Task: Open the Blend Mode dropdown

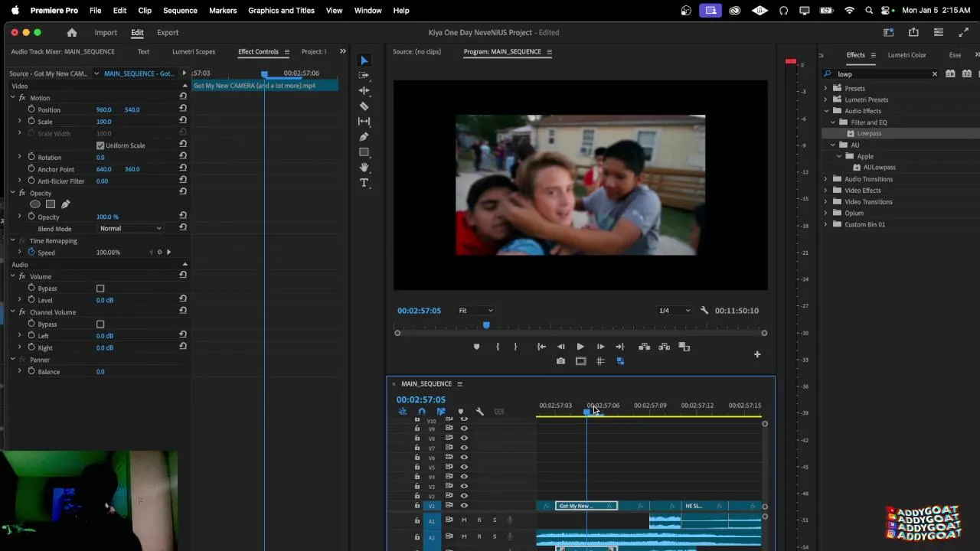Action: (131, 228)
